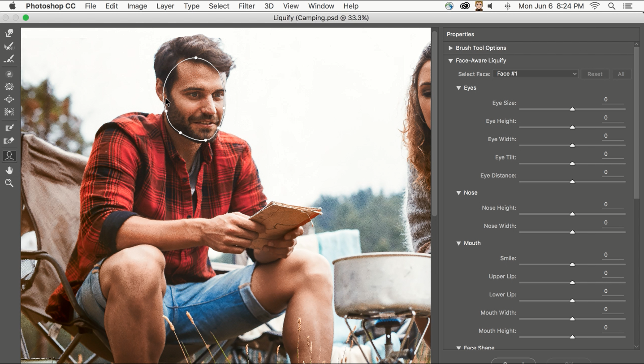Open the Select Face dropdown
Screen dimensions: 644x364
(x=536, y=74)
